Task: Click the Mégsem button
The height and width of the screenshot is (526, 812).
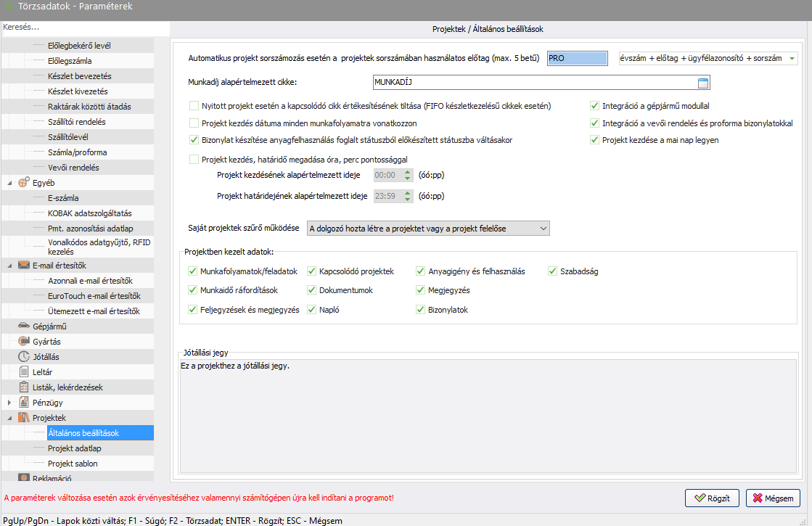Action: [x=773, y=498]
